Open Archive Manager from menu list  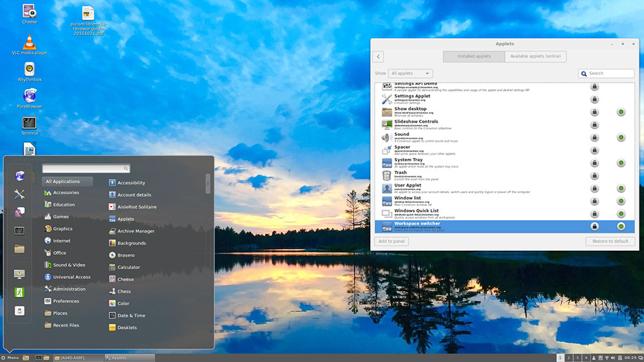tap(132, 231)
